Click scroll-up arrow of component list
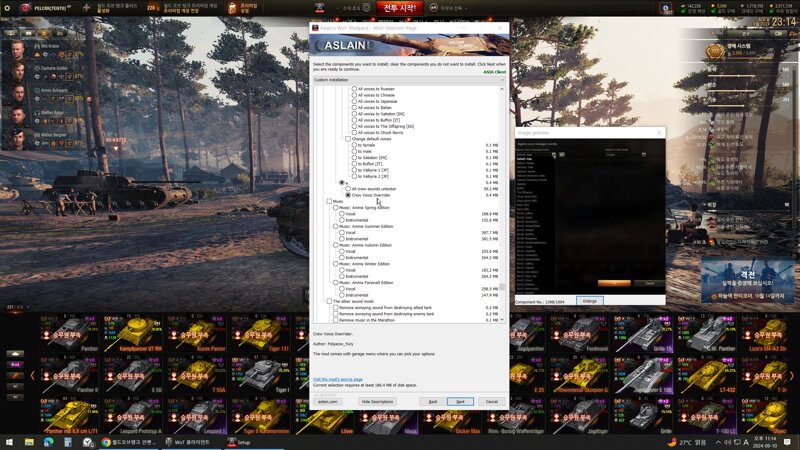 (x=502, y=89)
